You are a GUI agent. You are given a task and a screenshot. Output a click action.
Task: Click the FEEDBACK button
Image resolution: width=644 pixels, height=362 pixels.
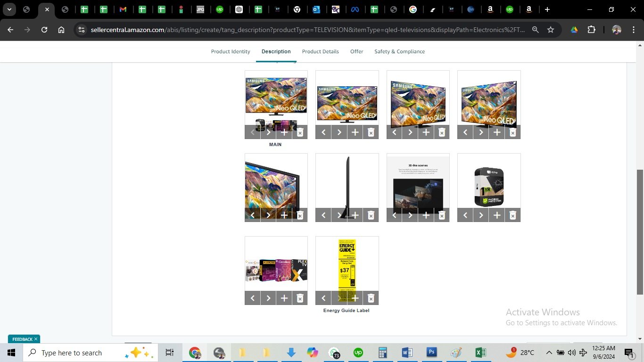coord(22,339)
